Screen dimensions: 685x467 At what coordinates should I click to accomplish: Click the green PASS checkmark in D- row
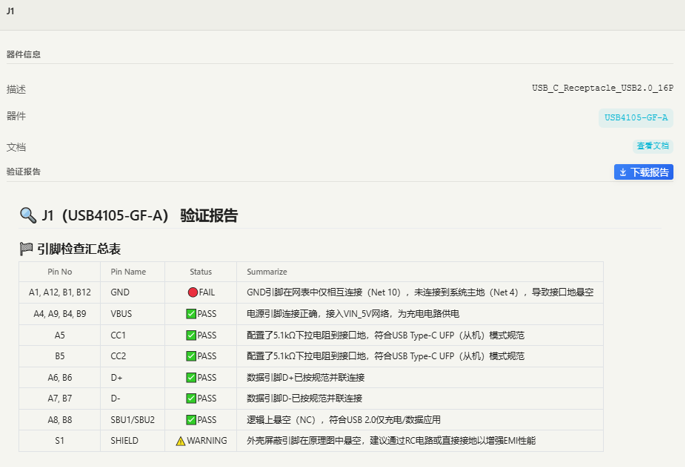coord(191,398)
